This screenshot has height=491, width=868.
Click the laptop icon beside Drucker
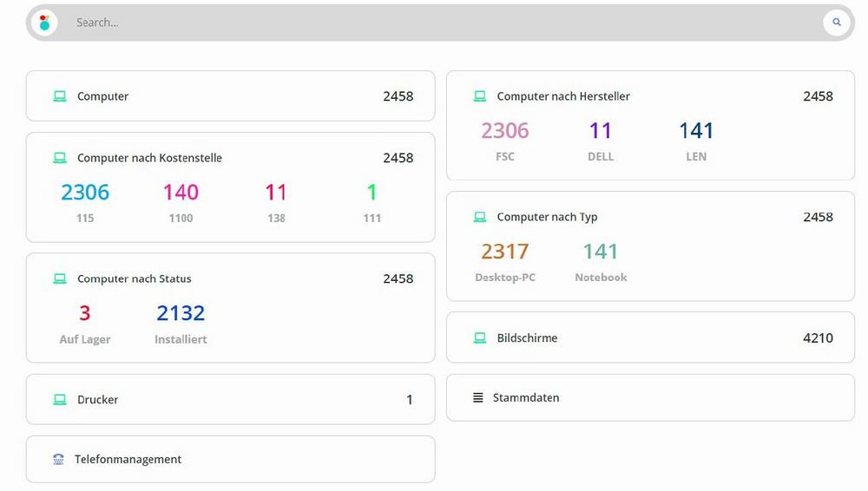click(x=60, y=400)
